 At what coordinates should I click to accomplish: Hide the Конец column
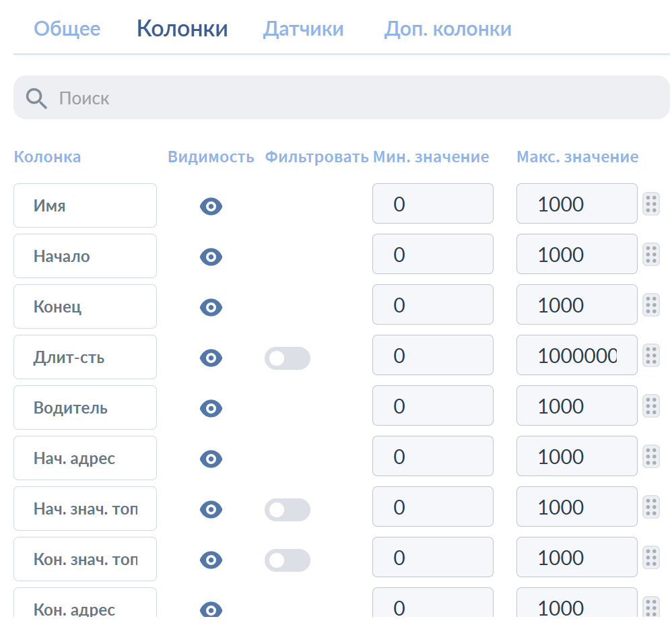point(211,307)
